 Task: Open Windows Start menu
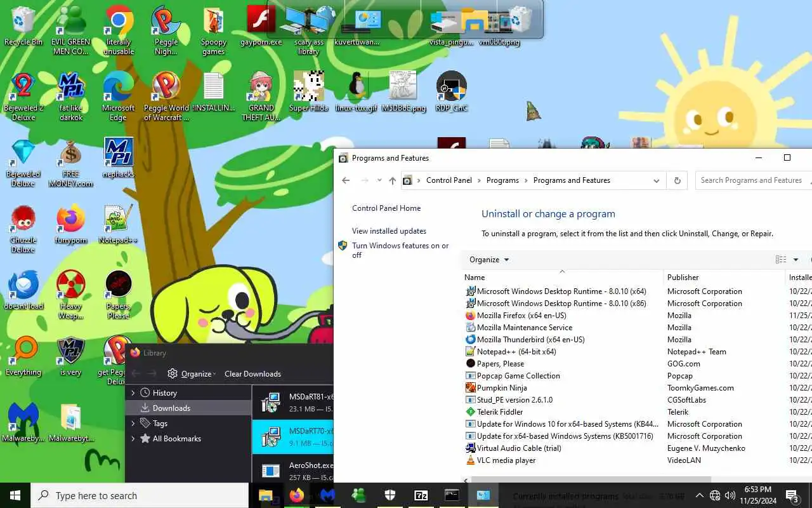(15, 495)
